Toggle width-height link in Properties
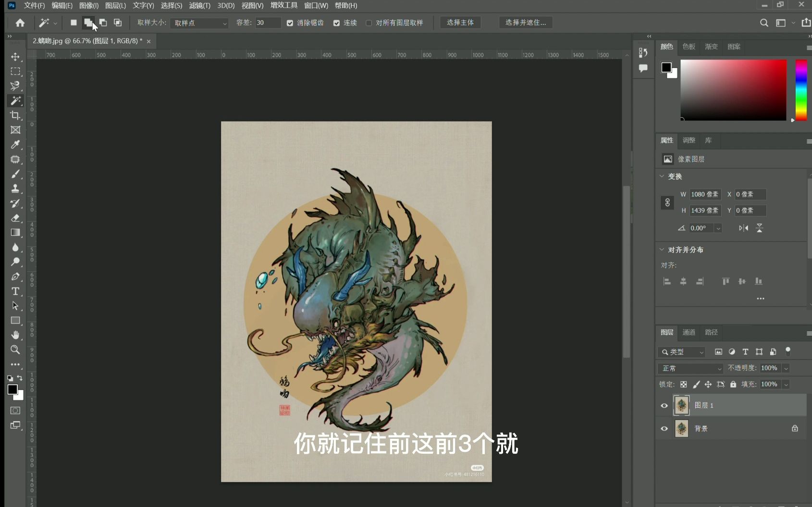The height and width of the screenshot is (507, 812). [x=667, y=203]
